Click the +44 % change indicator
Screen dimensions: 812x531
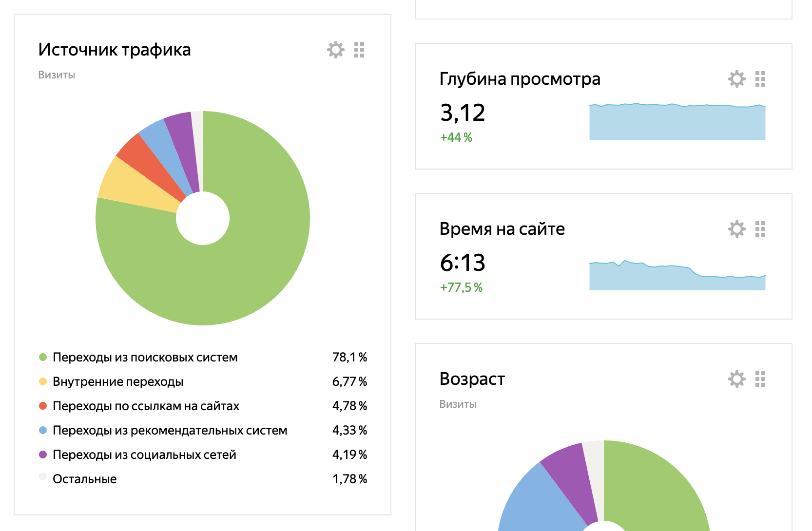tap(456, 137)
